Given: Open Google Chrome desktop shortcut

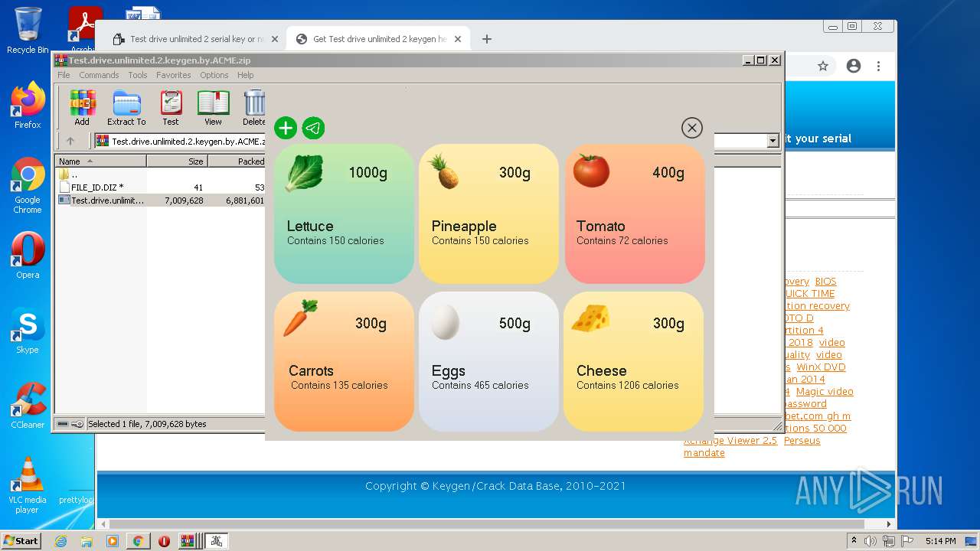Looking at the screenshot, I should coord(28,186).
